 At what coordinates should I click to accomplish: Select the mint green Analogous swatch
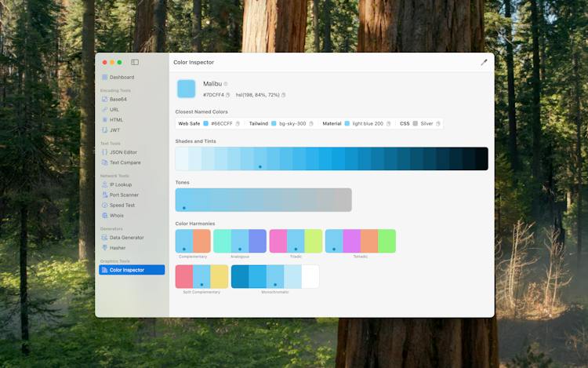222,241
